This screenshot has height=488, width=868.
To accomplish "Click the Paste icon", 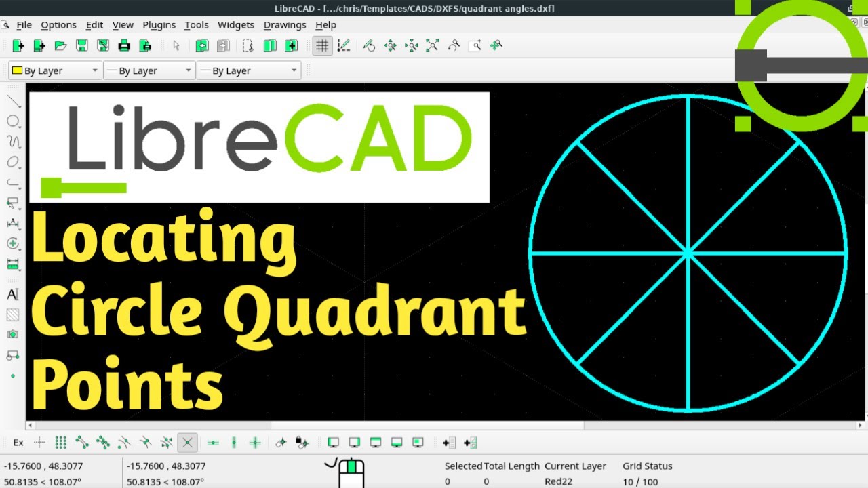I will coord(291,46).
